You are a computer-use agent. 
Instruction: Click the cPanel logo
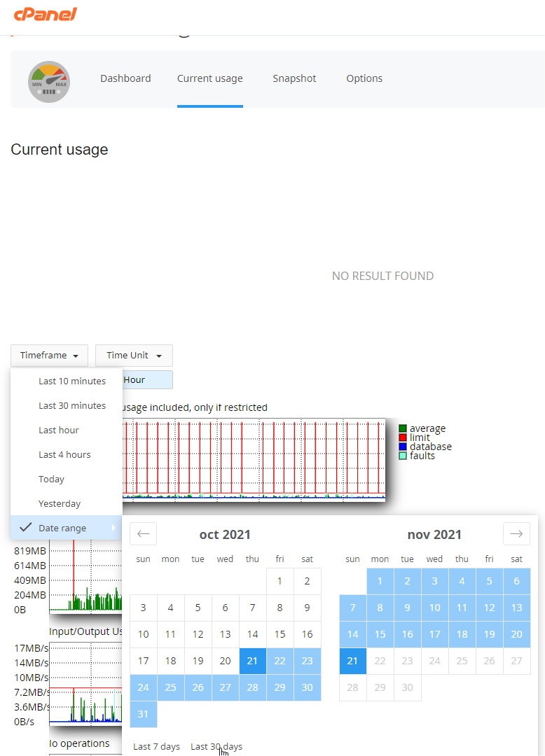[x=45, y=14]
